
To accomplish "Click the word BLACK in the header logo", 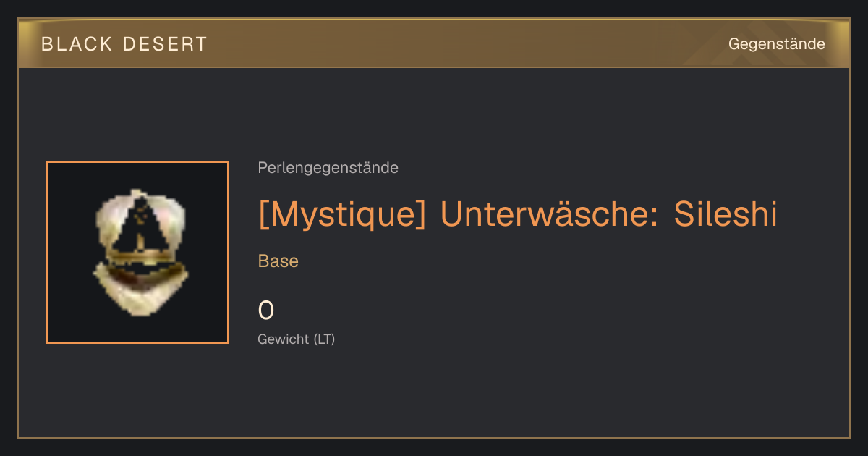I will pos(77,44).
